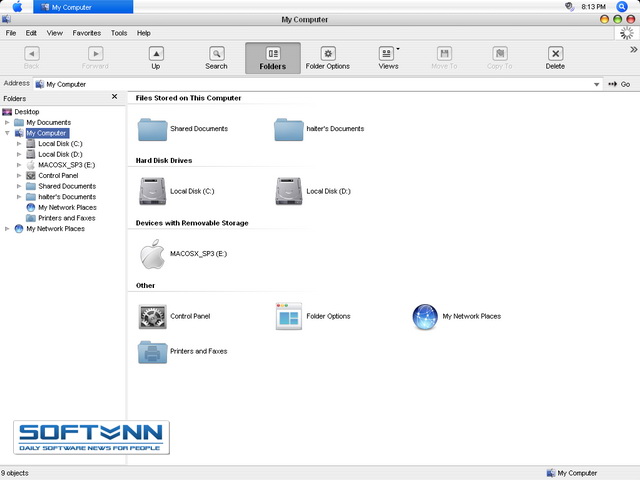The width and height of the screenshot is (640, 480).
Task: Click the Move To toolbar icon
Action: (444, 53)
